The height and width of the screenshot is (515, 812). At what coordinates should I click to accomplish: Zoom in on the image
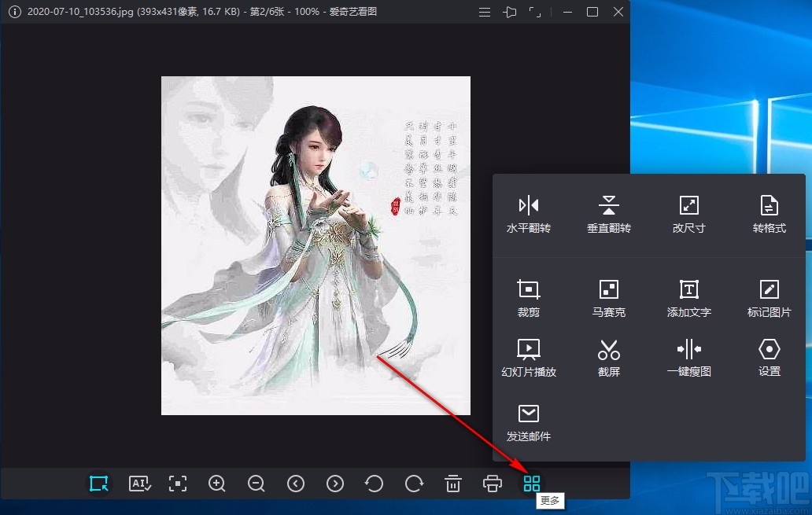click(x=217, y=484)
